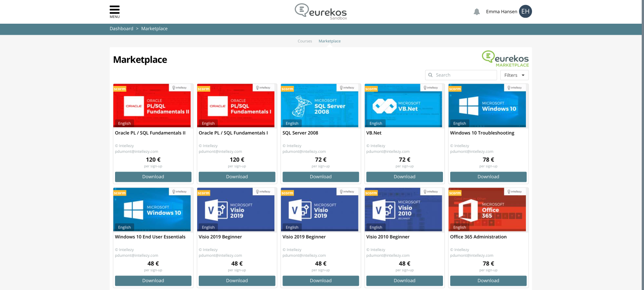
Task: Click the 78 € price on Windows 10 Troubleshooting
Action: 488,160
